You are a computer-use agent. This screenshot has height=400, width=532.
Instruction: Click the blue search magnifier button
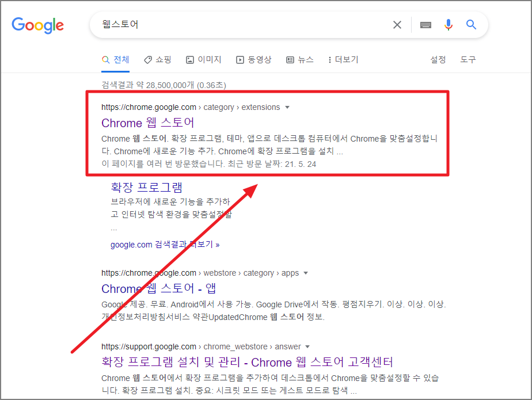pyautogui.click(x=471, y=24)
